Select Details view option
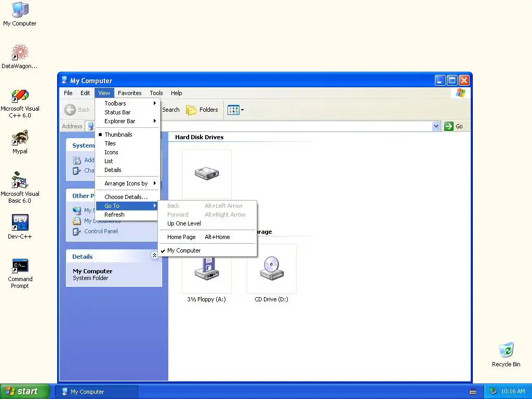This screenshot has width=532, height=399. pyautogui.click(x=128, y=170)
